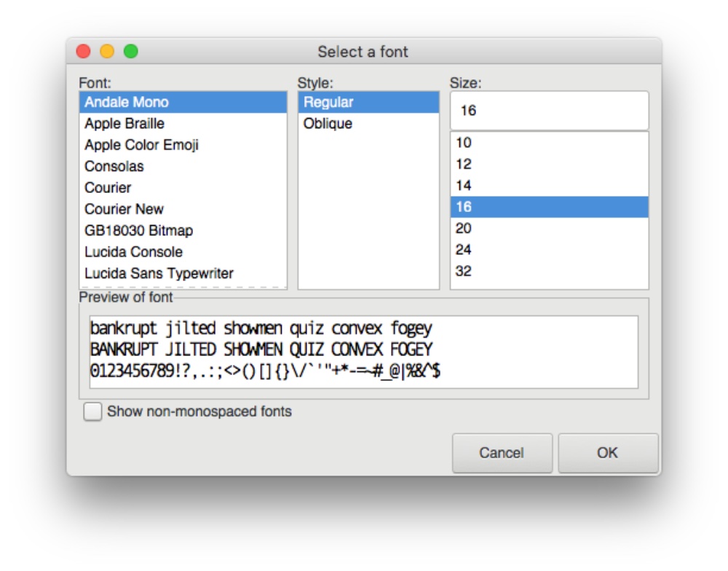Click the size text input field

[549, 111]
